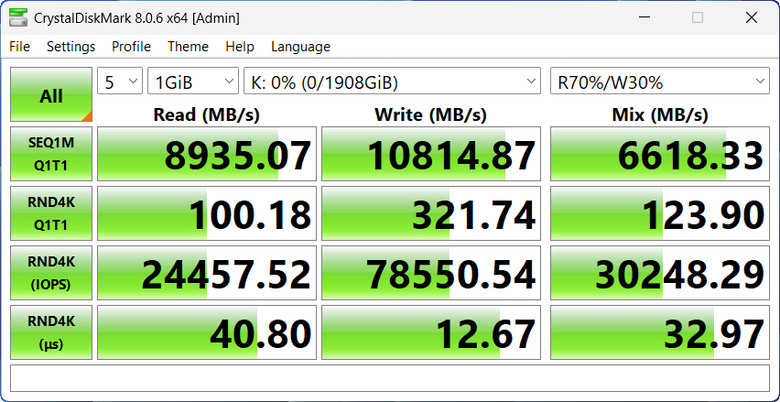Click the Read (MB/s) column header
Viewport: 780px width, 402px height.
tap(206, 115)
